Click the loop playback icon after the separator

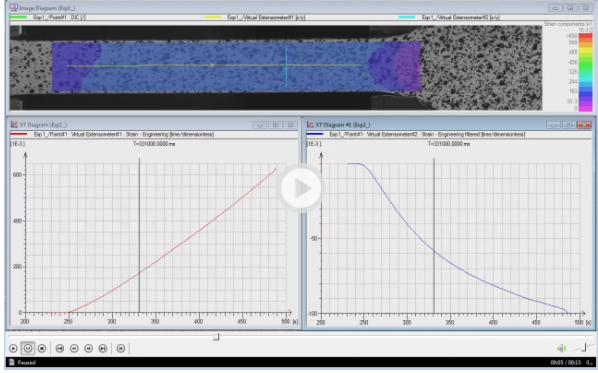(121, 348)
